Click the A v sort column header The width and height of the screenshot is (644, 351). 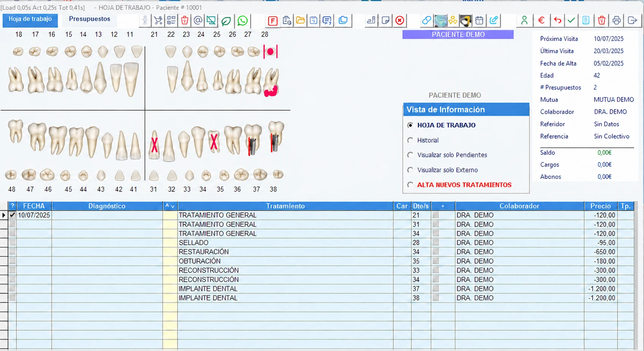170,206
